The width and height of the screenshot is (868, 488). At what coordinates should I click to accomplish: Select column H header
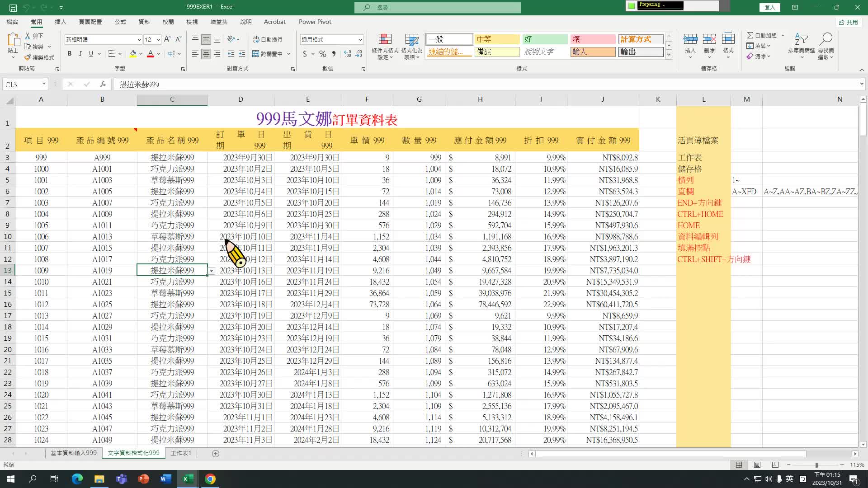pyautogui.click(x=480, y=99)
